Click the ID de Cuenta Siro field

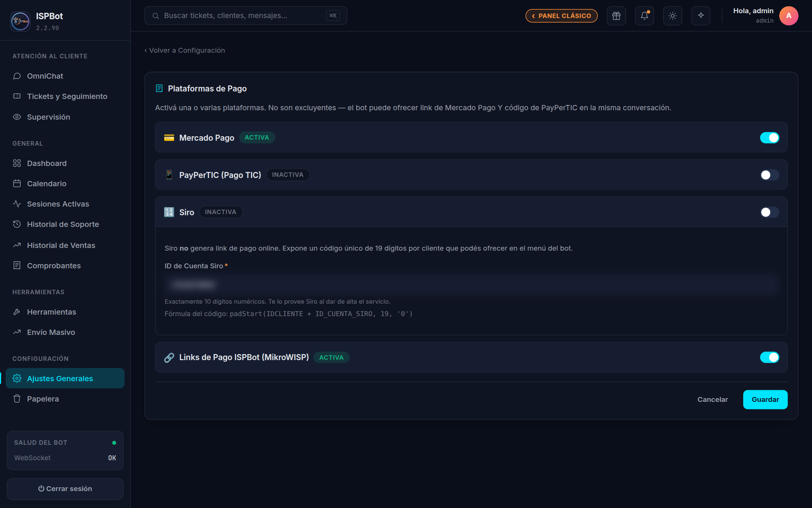pyautogui.click(x=471, y=284)
